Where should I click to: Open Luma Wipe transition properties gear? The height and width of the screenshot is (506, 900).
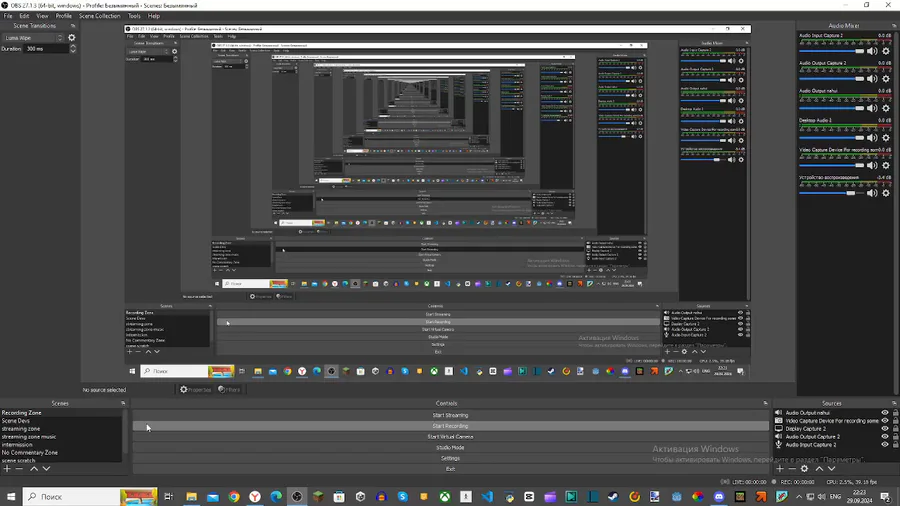pos(72,38)
